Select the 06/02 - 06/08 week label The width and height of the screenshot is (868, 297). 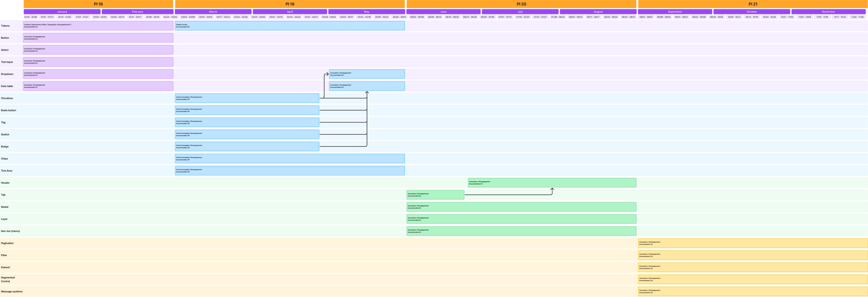(417, 17)
